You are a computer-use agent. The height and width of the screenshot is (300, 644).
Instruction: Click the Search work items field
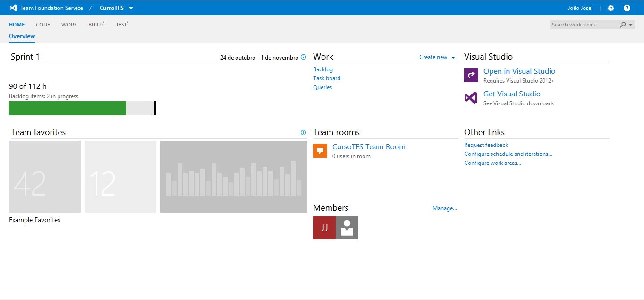585,25
